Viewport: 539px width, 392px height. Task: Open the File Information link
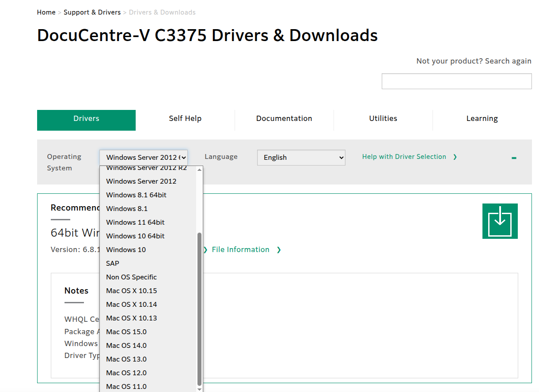pos(240,249)
